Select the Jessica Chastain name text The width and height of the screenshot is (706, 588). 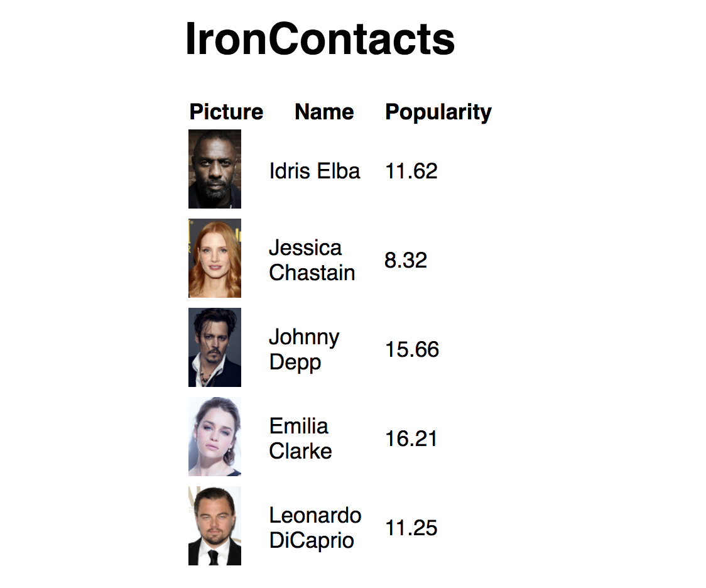point(312,260)
